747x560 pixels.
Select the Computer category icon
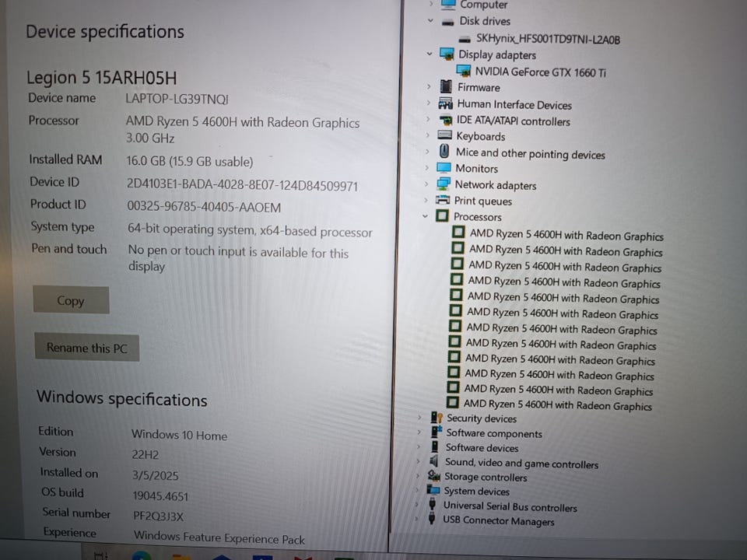pos(448,5)
